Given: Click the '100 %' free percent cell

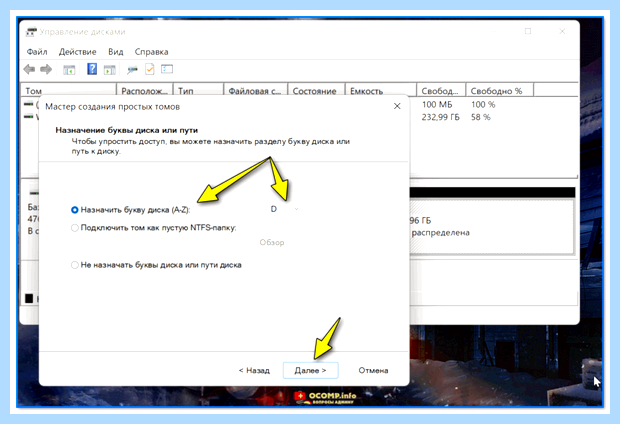Looking at the screenshot, I should pos(483,105).
